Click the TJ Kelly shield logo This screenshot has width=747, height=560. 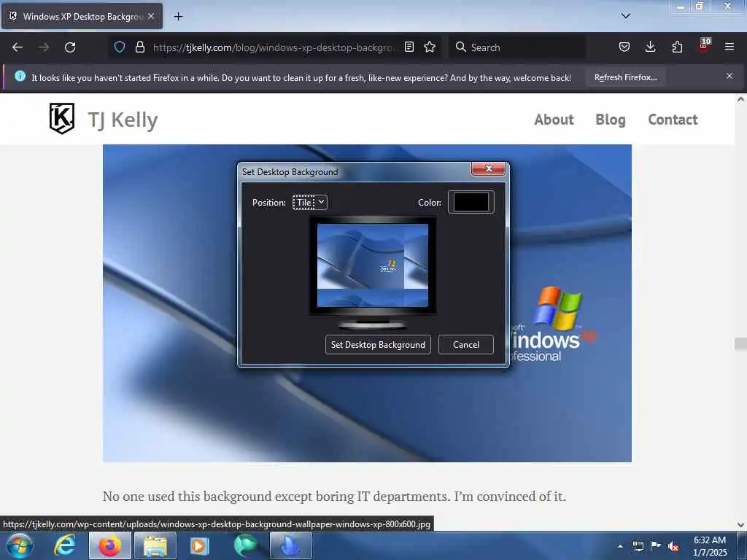tap(62, 119)
